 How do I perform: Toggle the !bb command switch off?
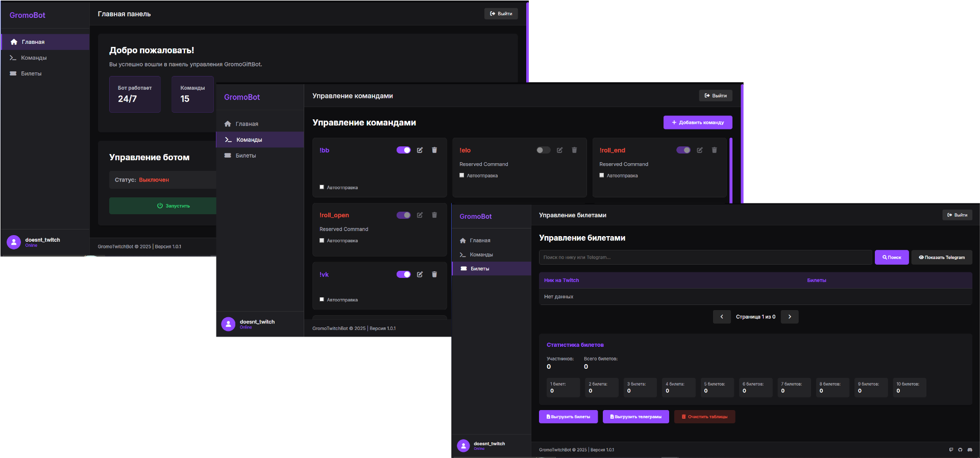click(403, 150)
